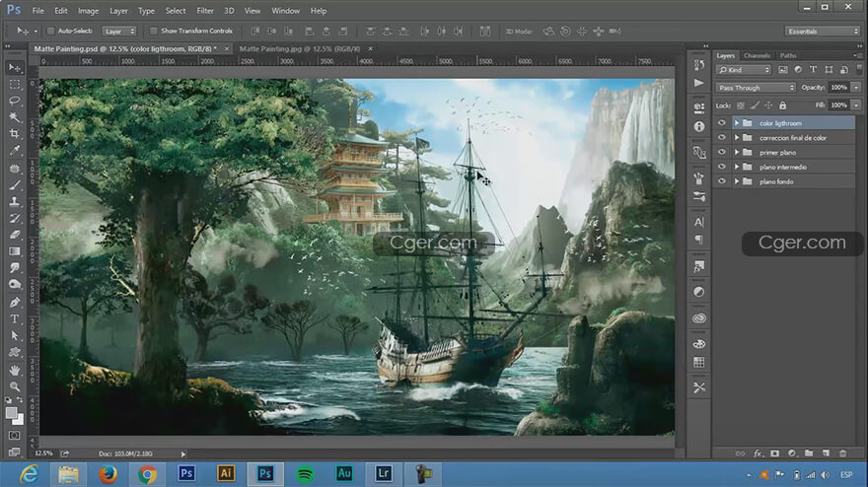Expand the plano intermedio group
Screen dimensions: 868x487
point(737,167)
